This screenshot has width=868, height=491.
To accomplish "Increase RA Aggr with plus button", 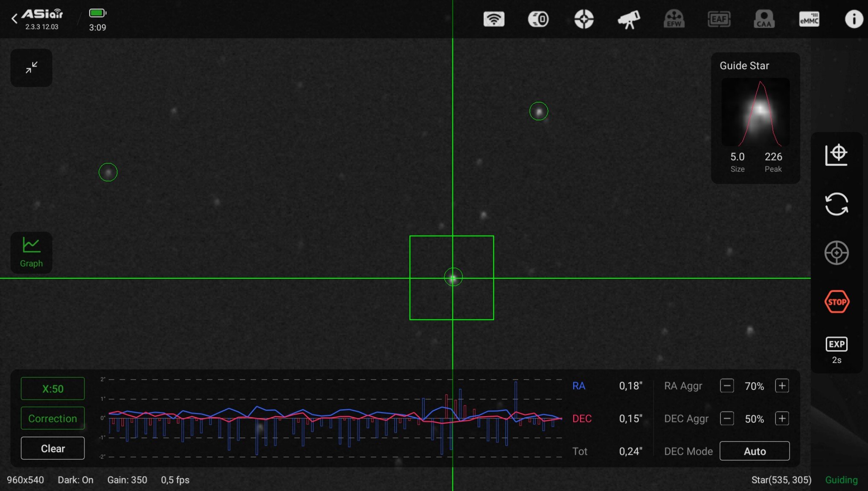I will [x=781, y=386].
